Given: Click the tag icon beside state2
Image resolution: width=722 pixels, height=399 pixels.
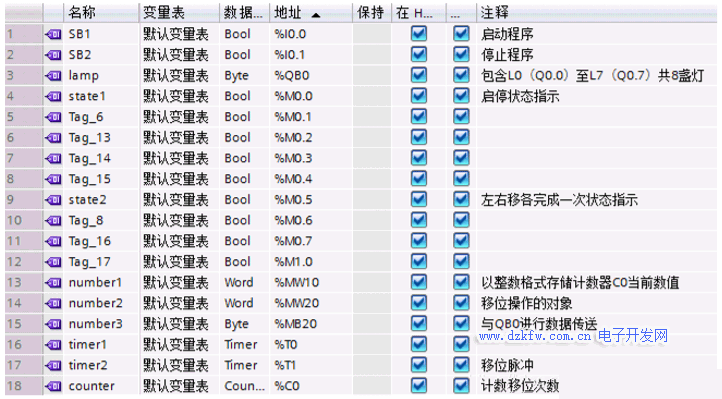Looking at the screenshot, I should coord(54,200).
